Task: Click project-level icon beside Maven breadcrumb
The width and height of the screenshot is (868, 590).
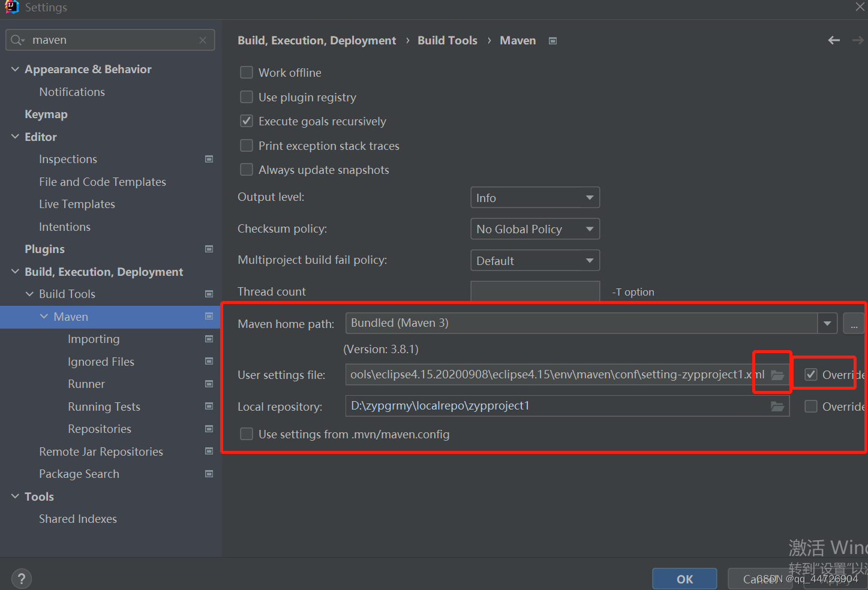Action: (553, 41)
